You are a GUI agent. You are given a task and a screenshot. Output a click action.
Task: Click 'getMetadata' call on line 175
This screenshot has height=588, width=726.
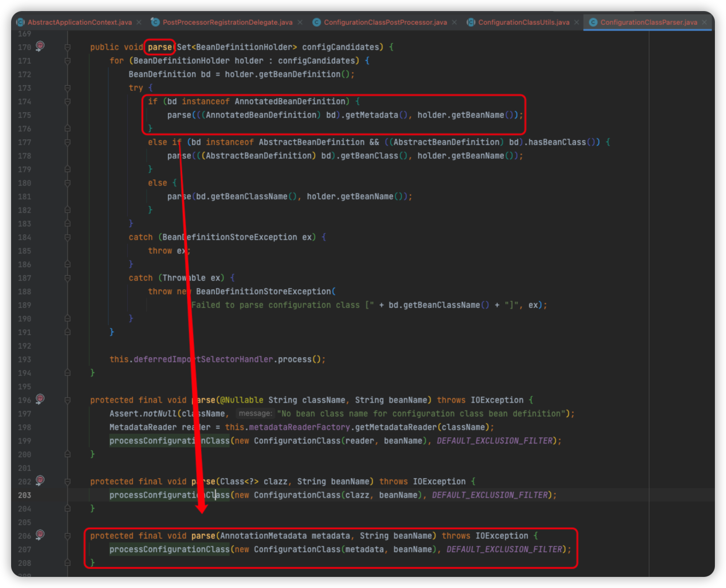(372, 115)
